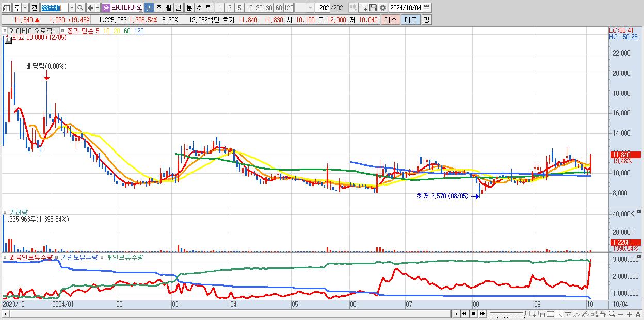Choose interval 5 button

[x=239, y=8]
